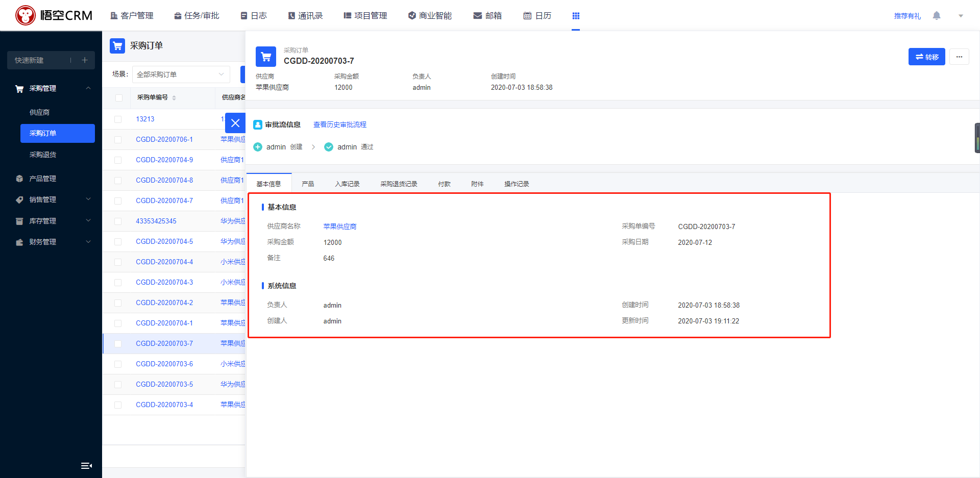
Task: Open the 商业智能 top menu
Action: click(x=430, y=16)
